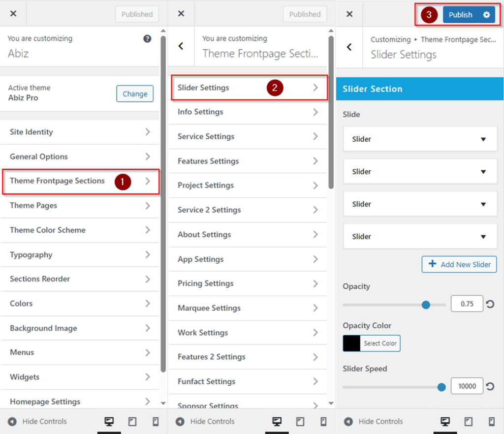Expand the last Slider item above Add New Slider

pos(483,237)
